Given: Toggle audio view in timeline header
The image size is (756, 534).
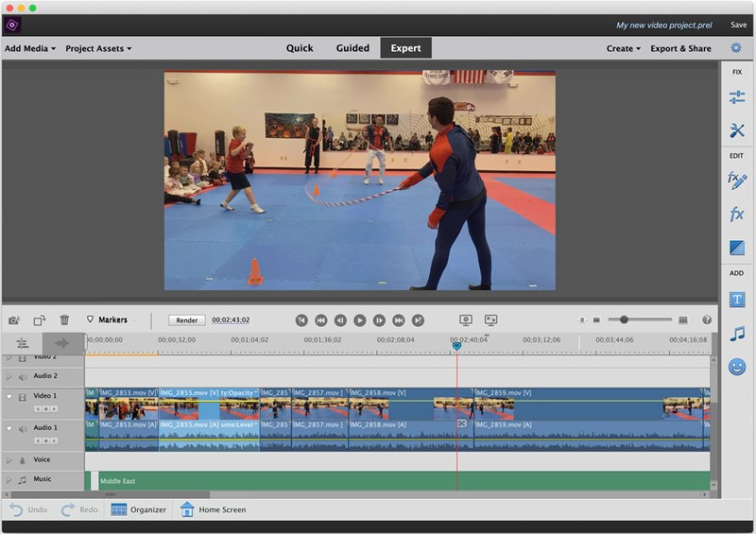Looking at the screenshot, I should click(x=62, y=343).
